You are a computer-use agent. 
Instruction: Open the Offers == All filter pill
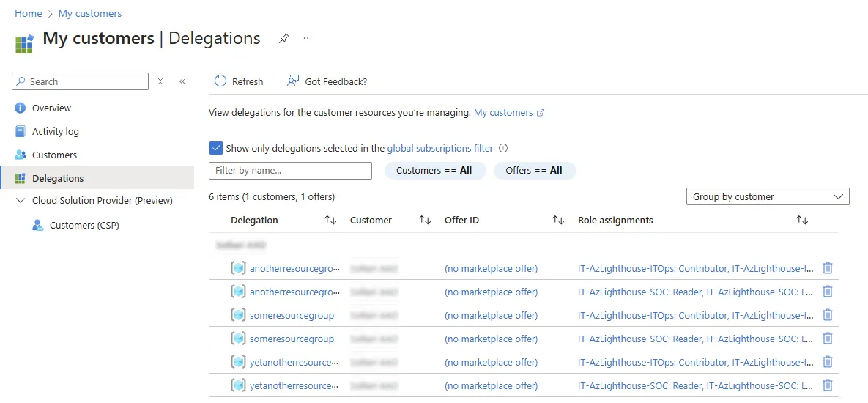tap(534, 171)
